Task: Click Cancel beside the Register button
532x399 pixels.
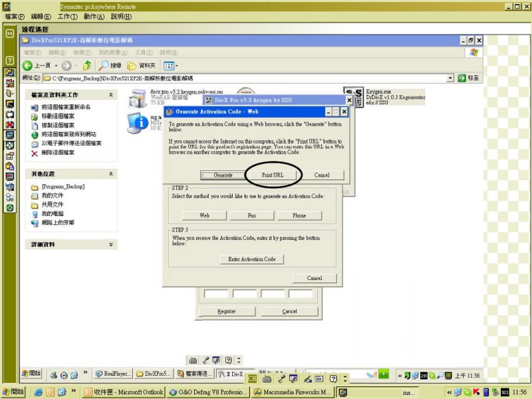Action: [289, 311]
